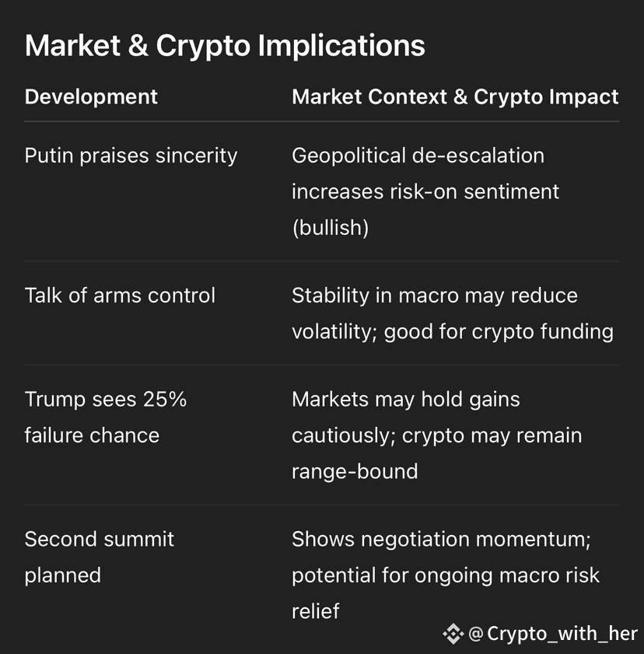Click the range-bound text

[355, 472]
